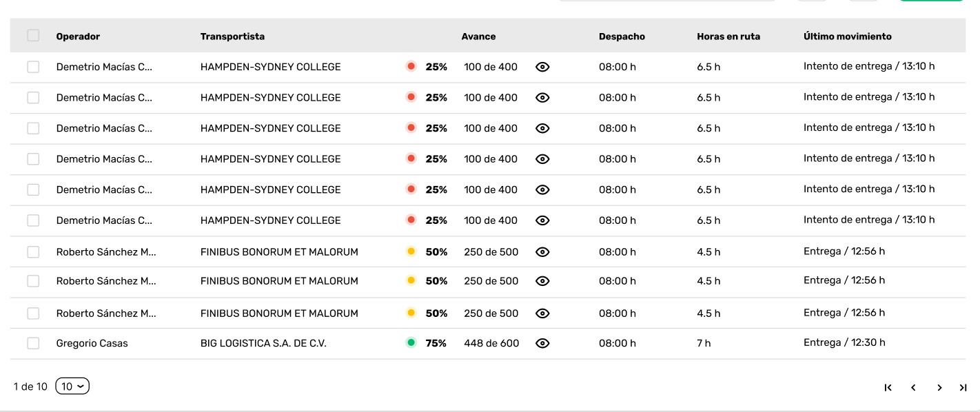The height and width of the screenshot is (412, 980).
Task: Sort by the Operador column header
Action: click(x=78, y=37)
